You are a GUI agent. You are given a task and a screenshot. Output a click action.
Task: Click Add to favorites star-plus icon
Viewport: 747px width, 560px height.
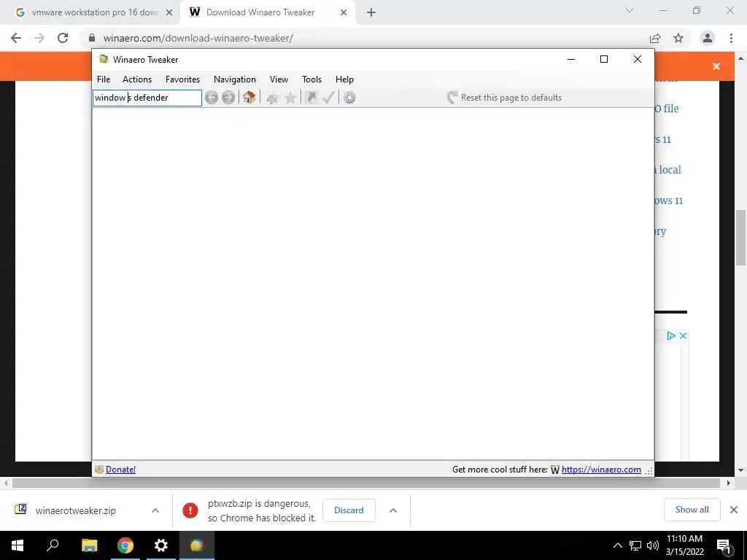(x=273, y=98)
